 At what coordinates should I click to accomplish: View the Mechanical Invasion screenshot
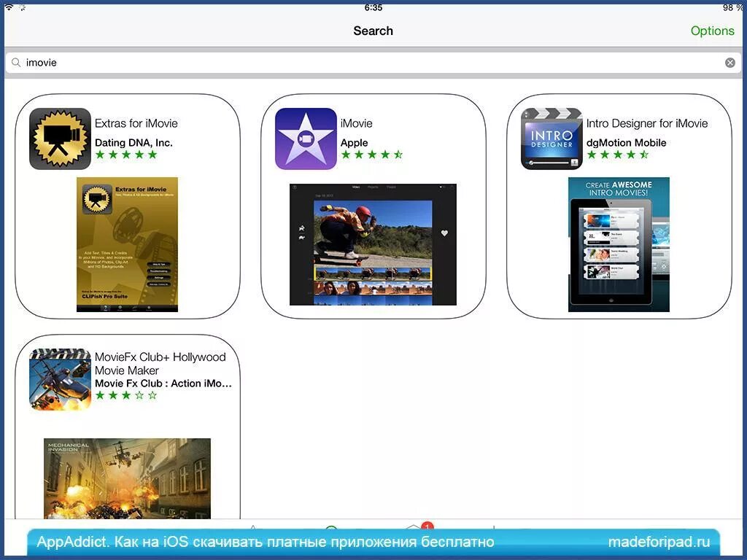tap(127, 478)
